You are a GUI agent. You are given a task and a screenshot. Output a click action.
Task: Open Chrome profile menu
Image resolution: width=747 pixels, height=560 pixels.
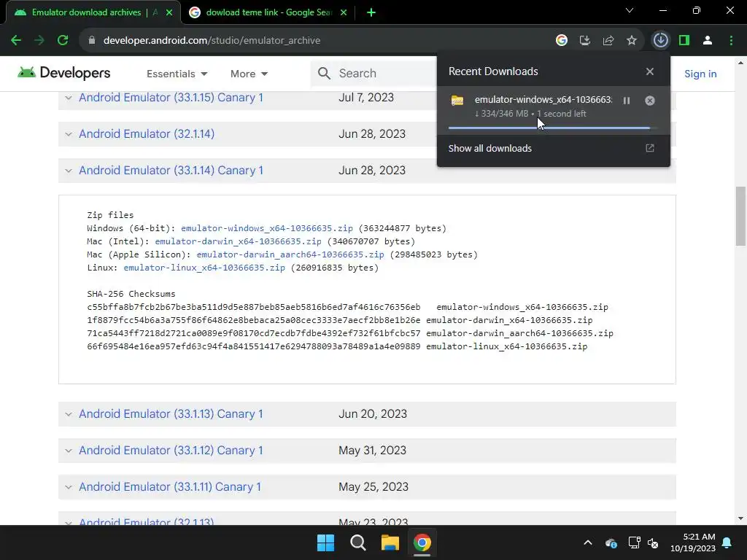pyautogui.click(x=708, y=41)
